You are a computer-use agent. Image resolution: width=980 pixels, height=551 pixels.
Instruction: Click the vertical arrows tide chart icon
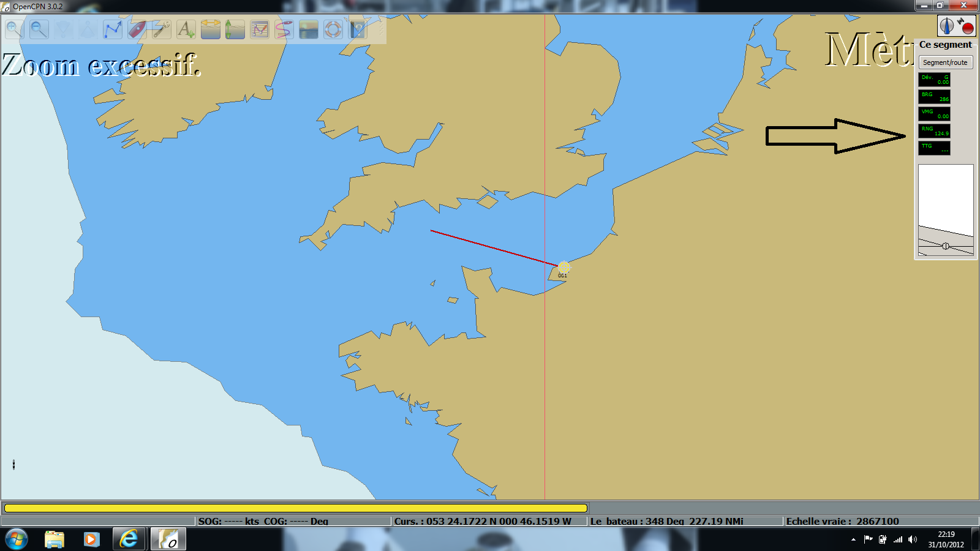[x=235, y=29]
